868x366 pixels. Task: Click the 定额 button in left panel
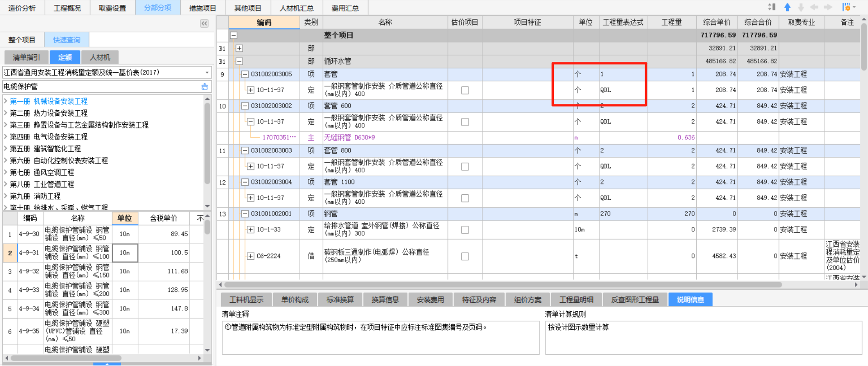coord(65,57)
